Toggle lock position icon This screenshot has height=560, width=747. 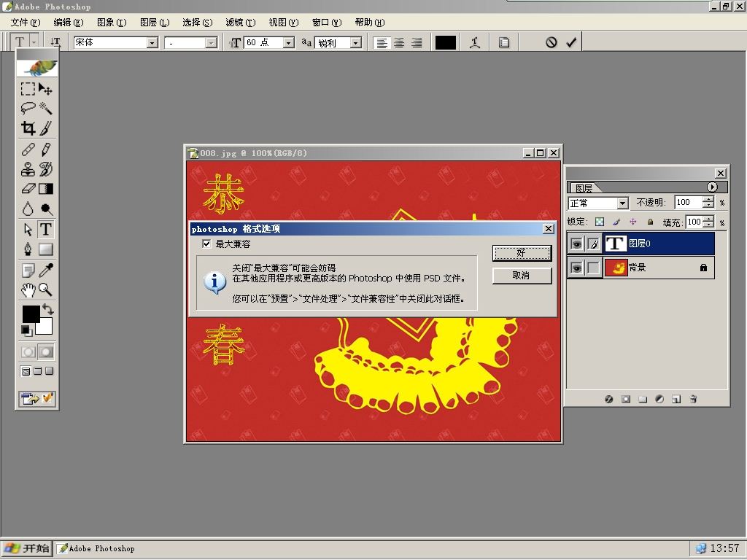pyautogui.click(x=633, y=222)
